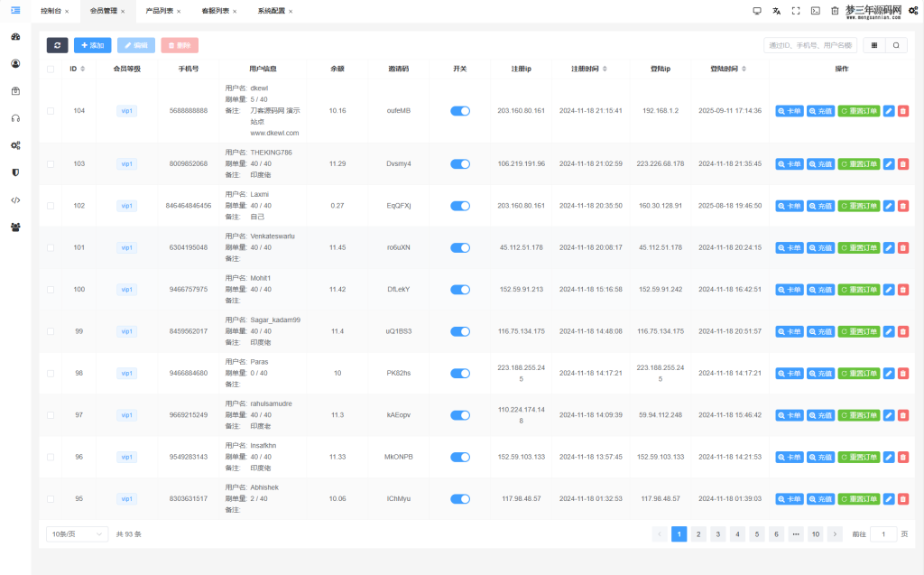Switch to the 产品列表 tab
924x575 pixels.
(160, 11)
